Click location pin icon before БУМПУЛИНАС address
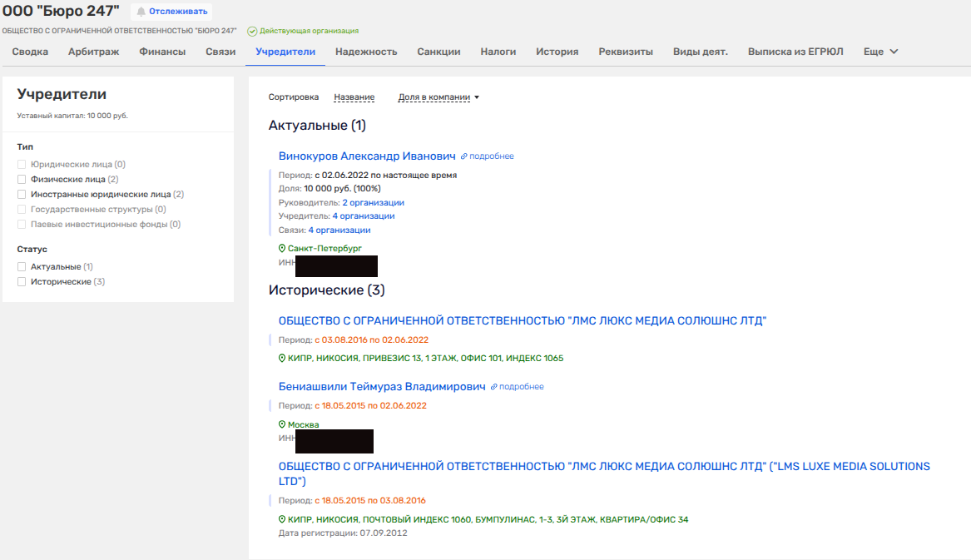 (282, 520)
